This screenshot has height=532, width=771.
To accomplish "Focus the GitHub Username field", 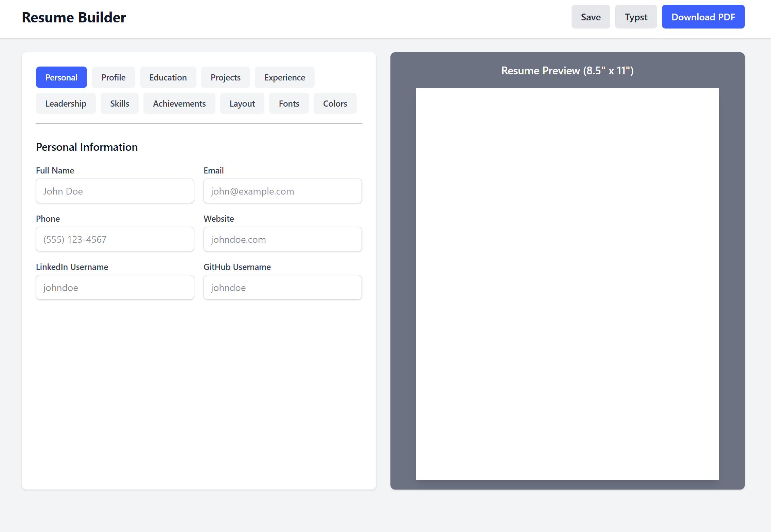I will click(282, 287).
